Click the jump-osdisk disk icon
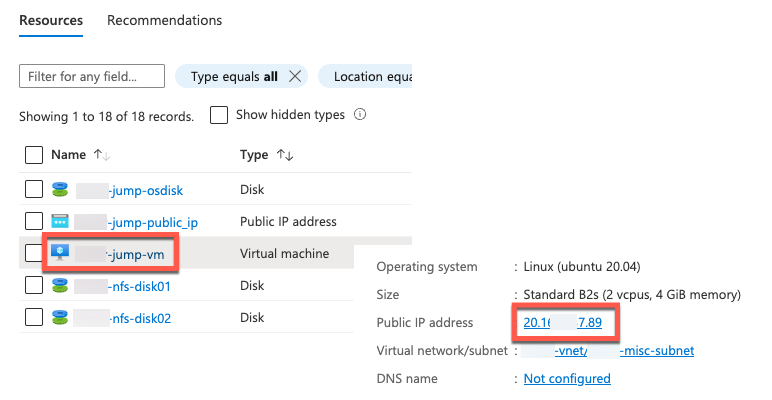772x400 pixels. coord(60,190)
